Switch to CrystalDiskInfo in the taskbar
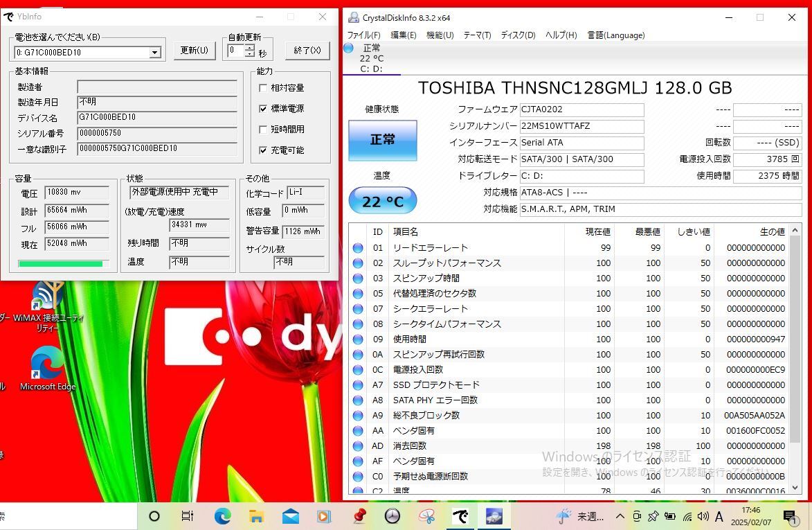 pyautogui.click(x=494, y=516)
